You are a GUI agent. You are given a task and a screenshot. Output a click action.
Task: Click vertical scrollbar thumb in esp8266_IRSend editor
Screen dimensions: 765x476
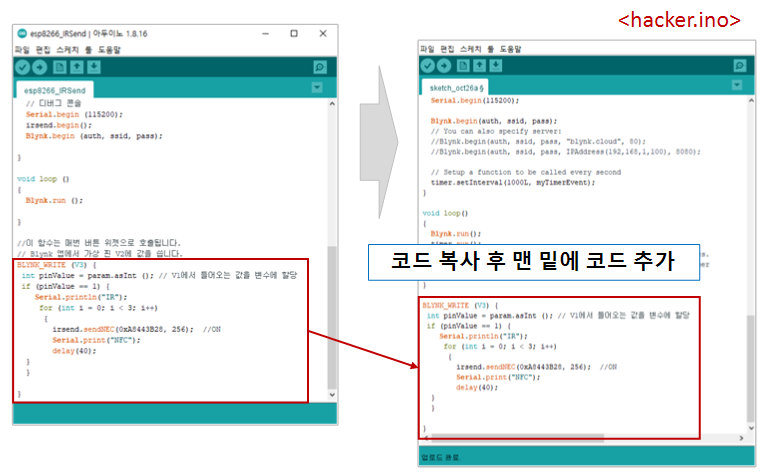tap(332, 317)
